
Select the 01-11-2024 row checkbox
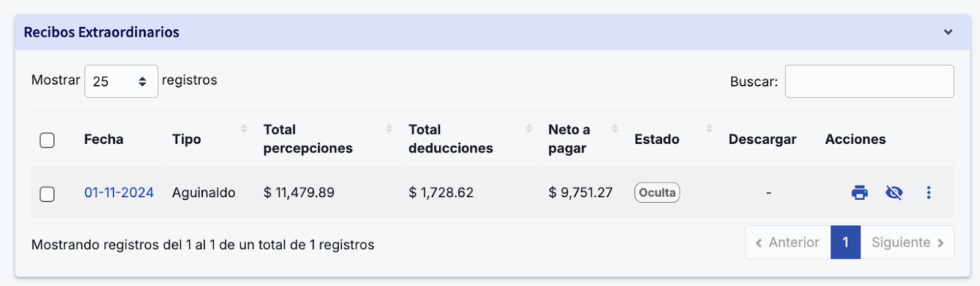coord(47,194)
